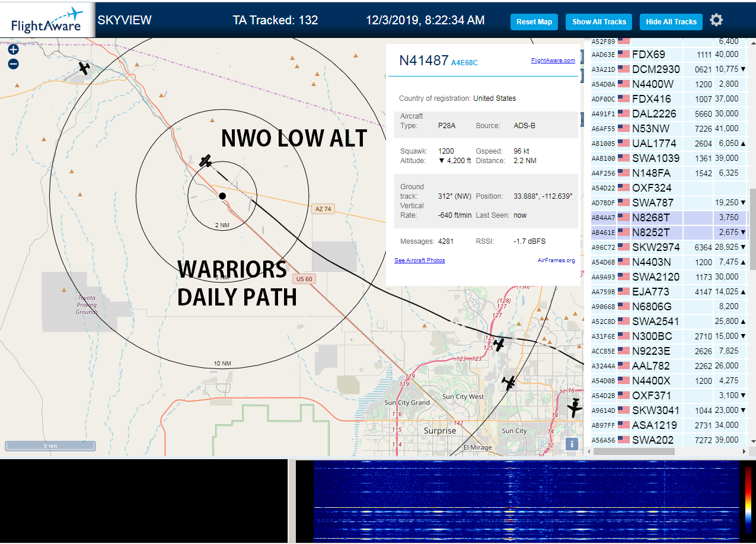756x544 pixels.
Task: Select twin-engine plane above Sun City West
Action: 509,383
